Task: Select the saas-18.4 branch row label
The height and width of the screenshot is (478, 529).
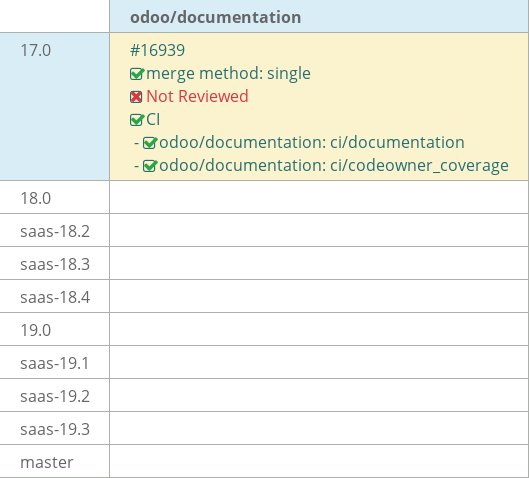Action: tap(55, 298)
